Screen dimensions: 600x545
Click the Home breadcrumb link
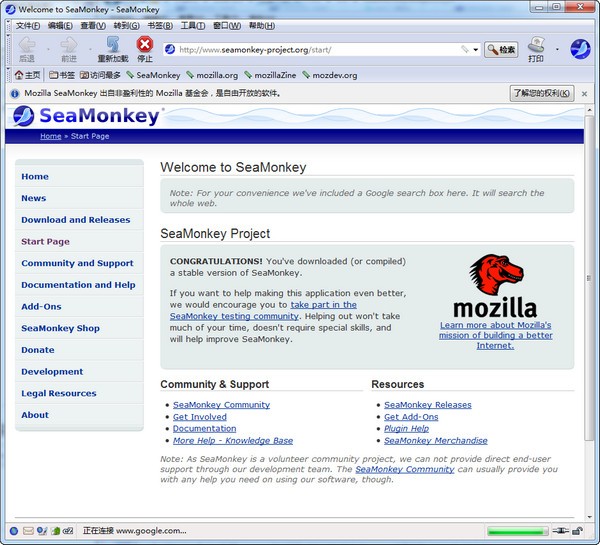(51, 136)
